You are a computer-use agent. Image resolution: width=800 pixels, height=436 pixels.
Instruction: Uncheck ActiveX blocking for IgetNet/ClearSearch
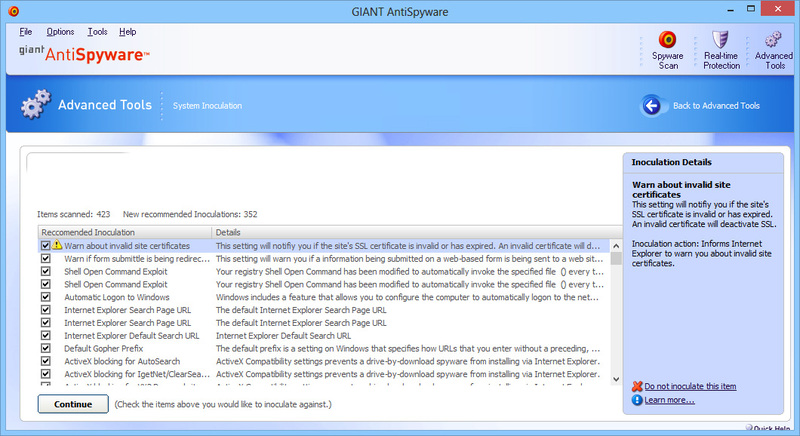tap(45, 374)
